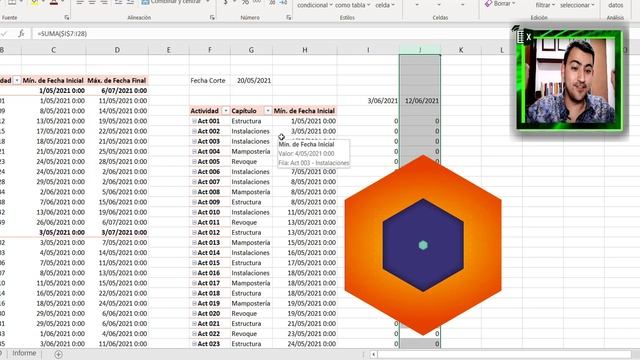Select column I header
Viewport: 640px width, 360px height.
(x=368, y=50)
